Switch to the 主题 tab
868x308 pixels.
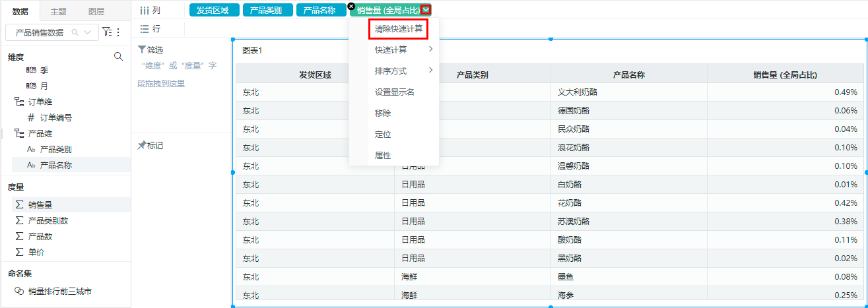point(58,11)
